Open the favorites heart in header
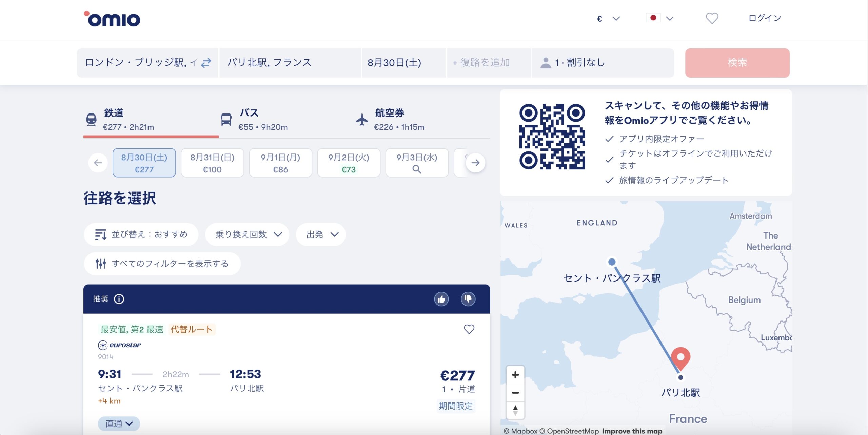This screenshot has height=435, width=868. coord(712,18)
